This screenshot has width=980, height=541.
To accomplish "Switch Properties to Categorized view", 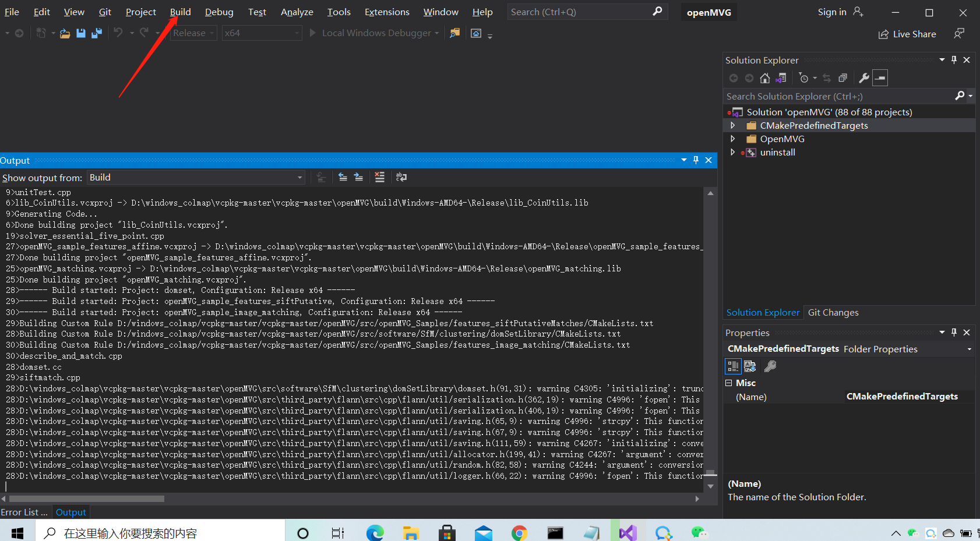I will 733,366.
